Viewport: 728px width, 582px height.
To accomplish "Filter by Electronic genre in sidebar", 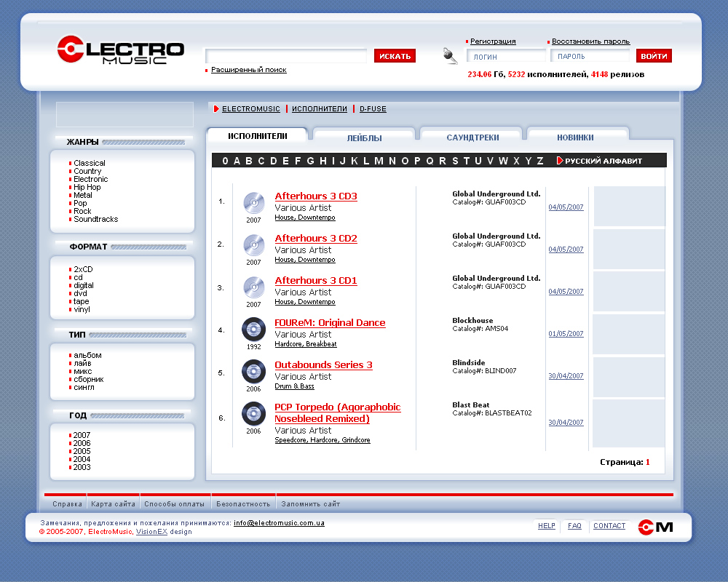I will (x=90, y=179).
